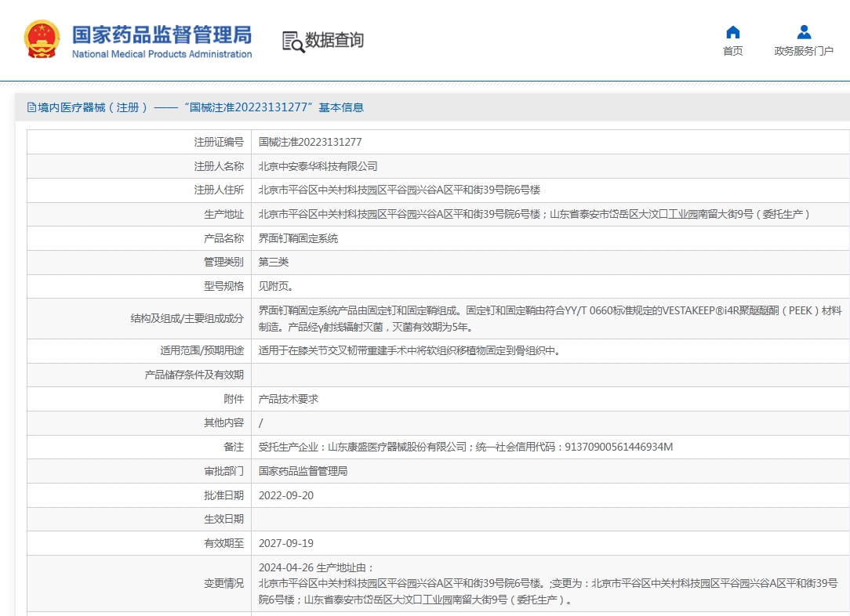The height and width of the screenshot is (616, 850).
Task: Select the 附件 label cell
Action: (140, 399)
